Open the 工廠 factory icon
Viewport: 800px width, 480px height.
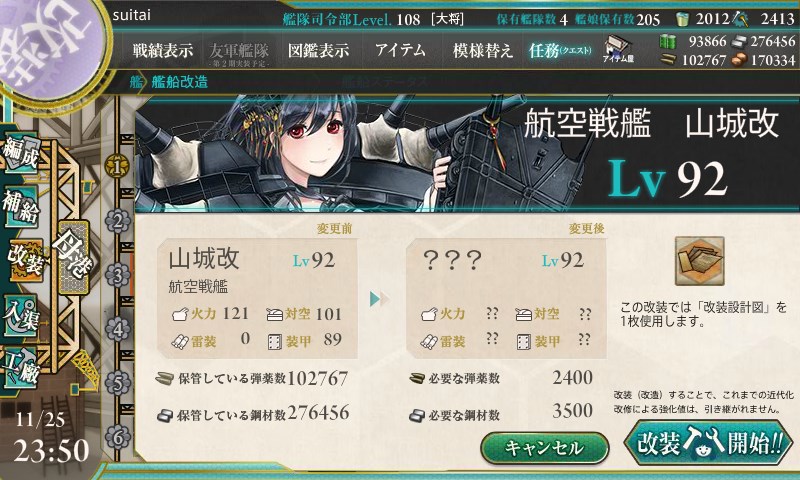tap(21, 368)
